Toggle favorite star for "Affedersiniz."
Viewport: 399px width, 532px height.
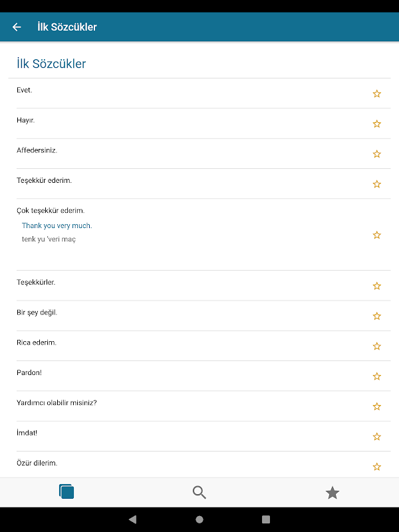point(376,154)
